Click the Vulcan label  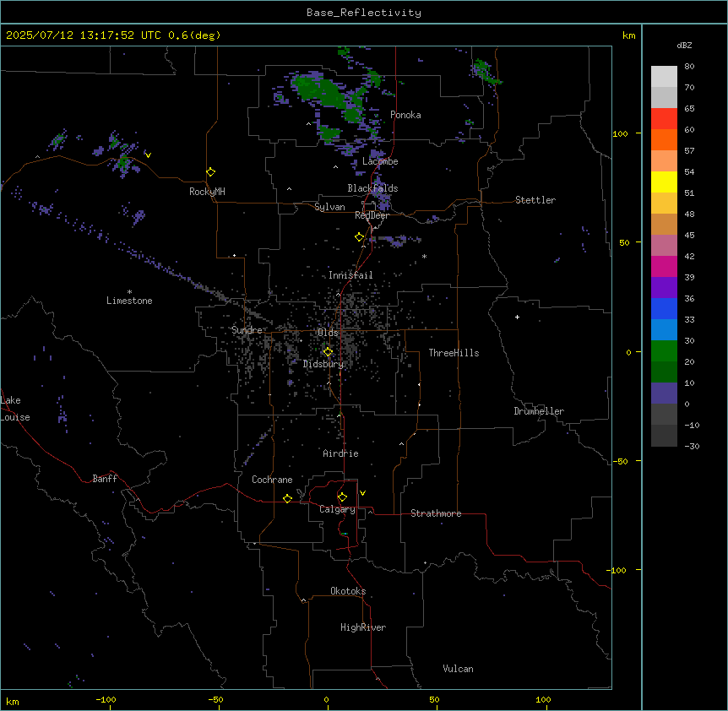click(459, 669)
